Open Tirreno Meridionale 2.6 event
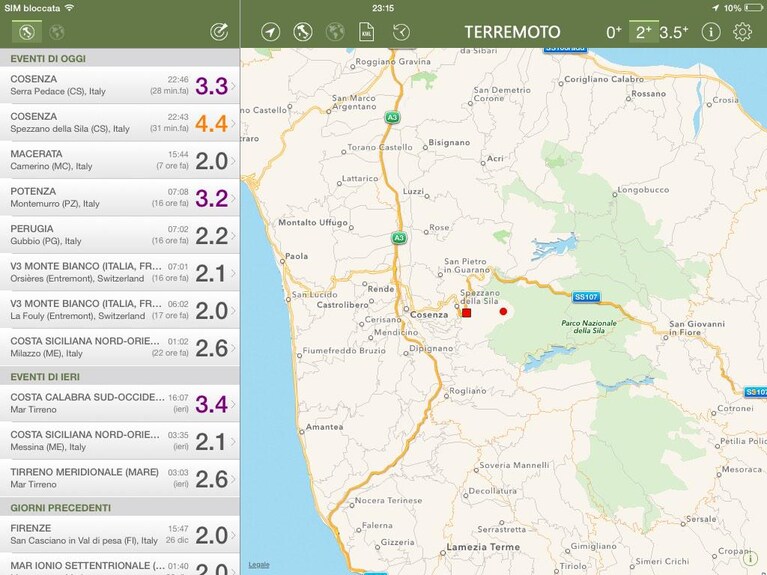Image resolution: width=767 pixels, height=575 pixels. click(x=120, y=478)
